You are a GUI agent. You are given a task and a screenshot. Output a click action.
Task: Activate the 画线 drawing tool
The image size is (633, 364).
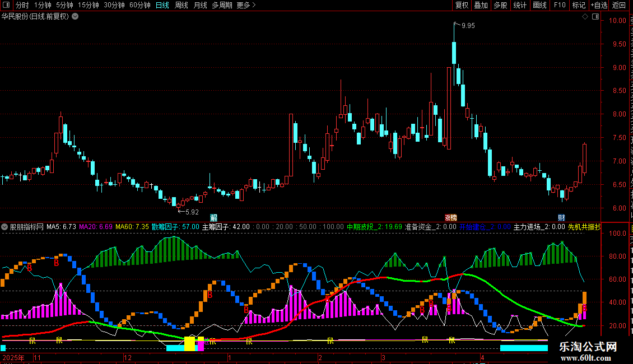pyautogui.click(x=540, y=5)
